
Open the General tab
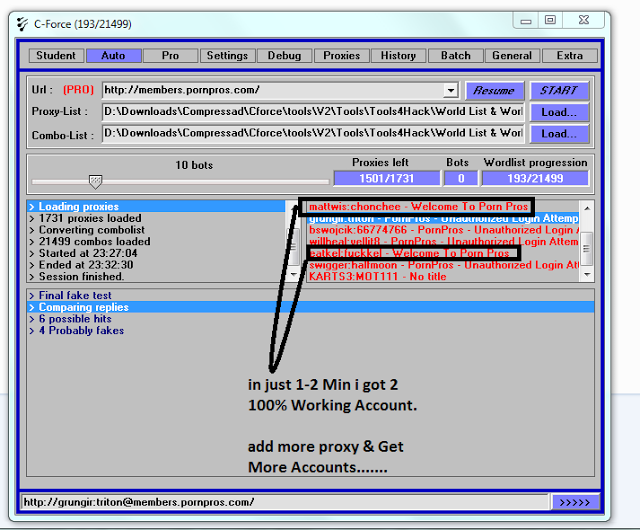512,56
